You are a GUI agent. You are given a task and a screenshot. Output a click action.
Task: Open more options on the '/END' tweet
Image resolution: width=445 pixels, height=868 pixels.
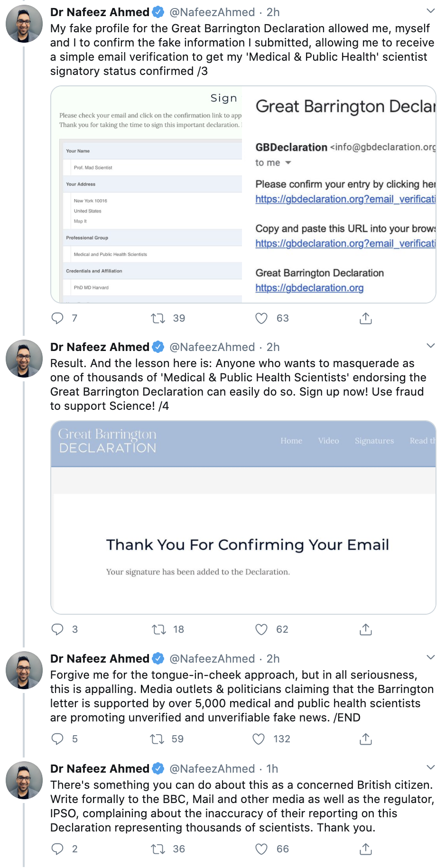point(430,657)
